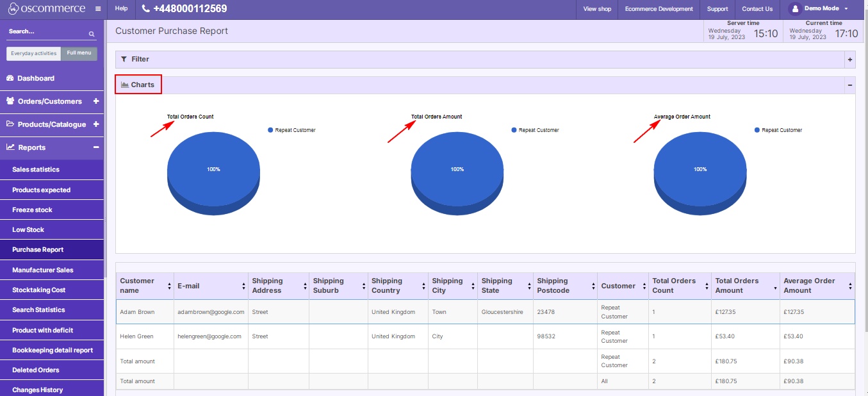Open Search Statistics report

tap(51, 309)
